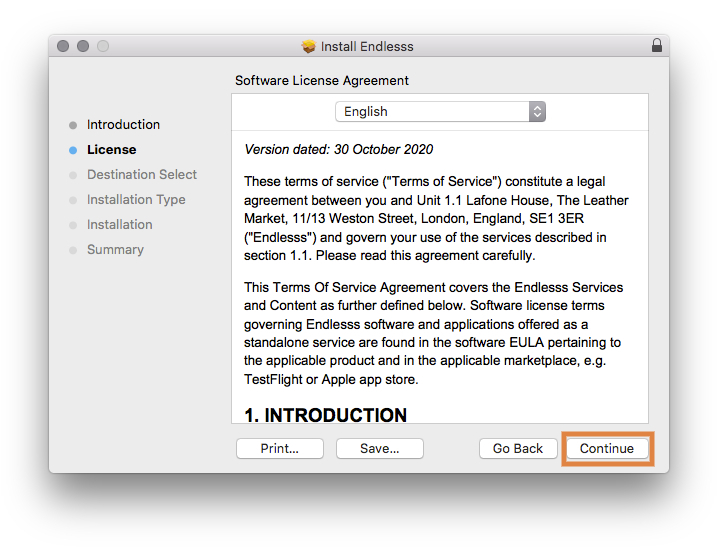Click Destination Select step label
This screenshot has width=728, height=550.
(x=142, y=175)
